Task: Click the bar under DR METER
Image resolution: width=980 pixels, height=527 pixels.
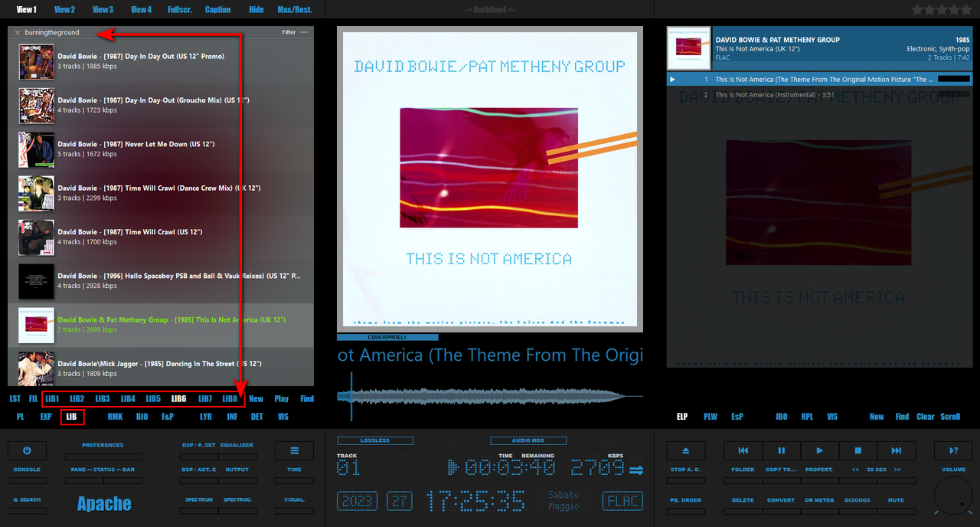Action: click(x=819, y=511)
